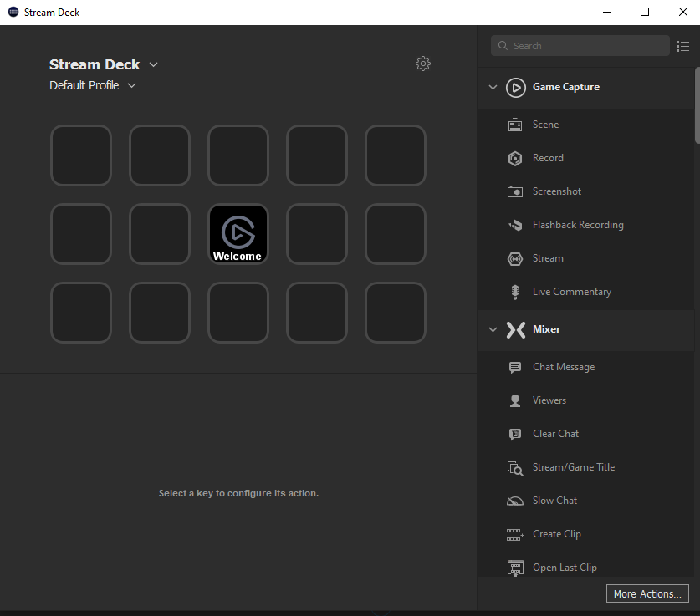Select the Live Commentary microphone icon
700x616 pixels.
coord(515,293)
